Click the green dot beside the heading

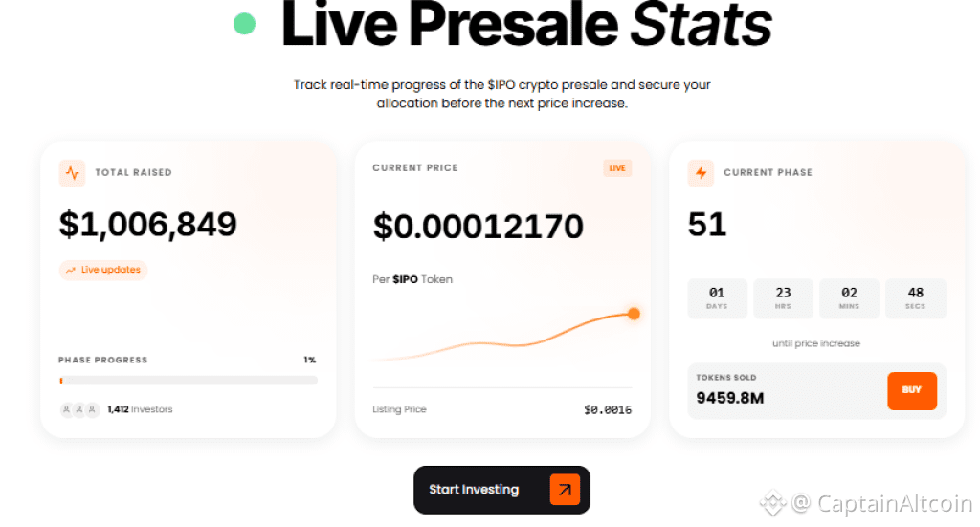pos(244,23)
